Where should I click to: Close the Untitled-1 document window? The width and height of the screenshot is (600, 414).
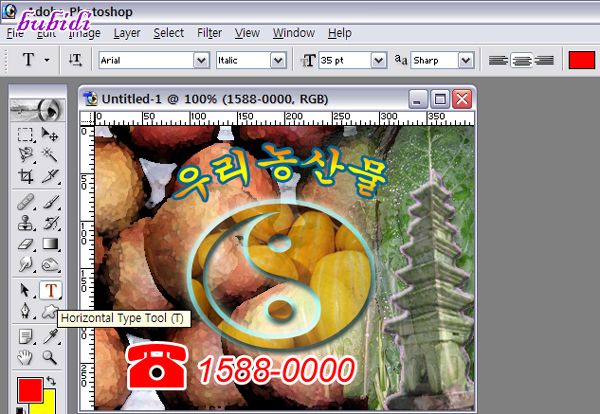point(462,99)
